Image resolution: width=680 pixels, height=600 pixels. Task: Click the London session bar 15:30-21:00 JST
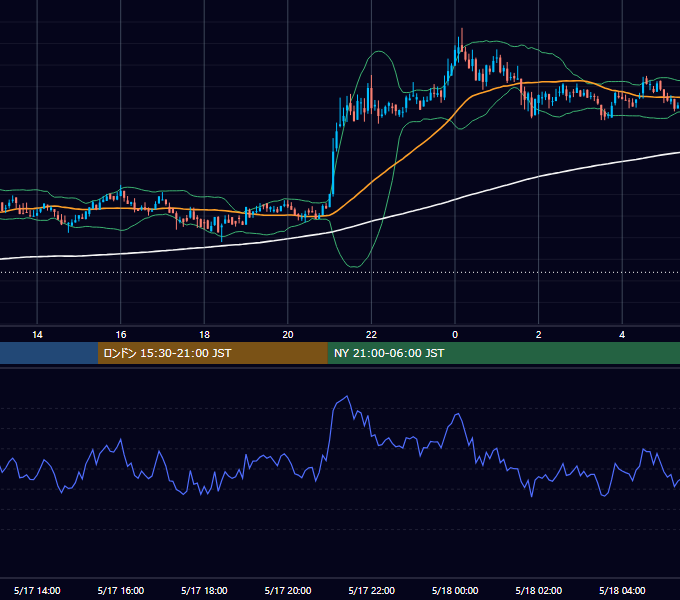pos(212,353)
